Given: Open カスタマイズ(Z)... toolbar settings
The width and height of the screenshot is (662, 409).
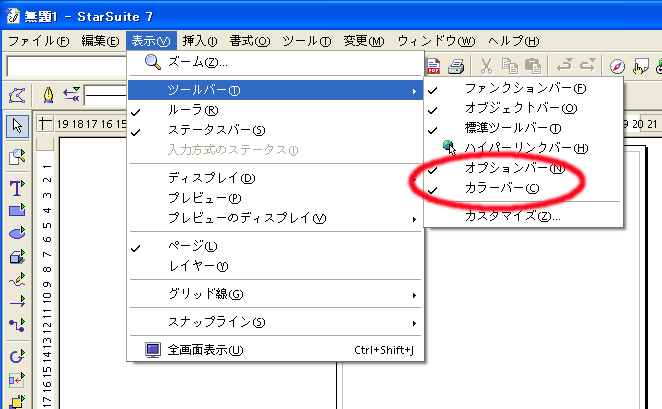Looking at the screenshot, I should pyautogui.click(x=524, y=217).
